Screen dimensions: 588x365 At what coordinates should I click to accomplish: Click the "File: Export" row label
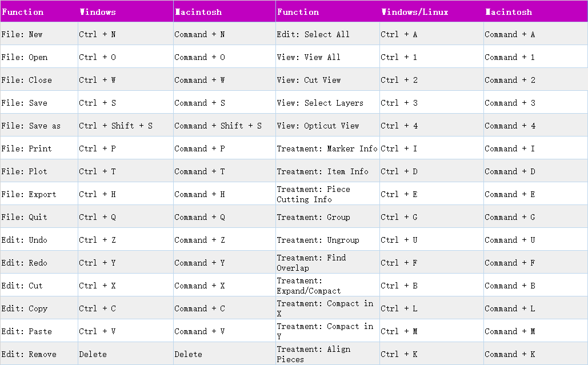(x=29, y=194)
